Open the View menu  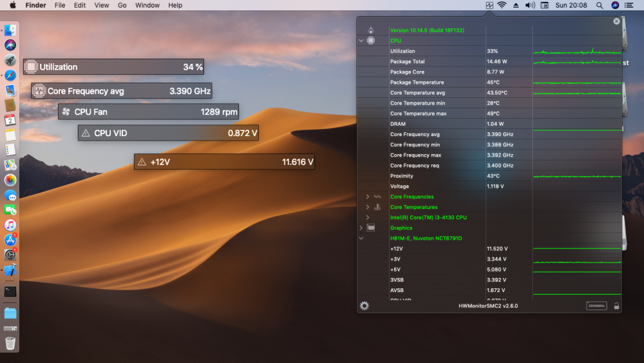(x=102, y=5)
